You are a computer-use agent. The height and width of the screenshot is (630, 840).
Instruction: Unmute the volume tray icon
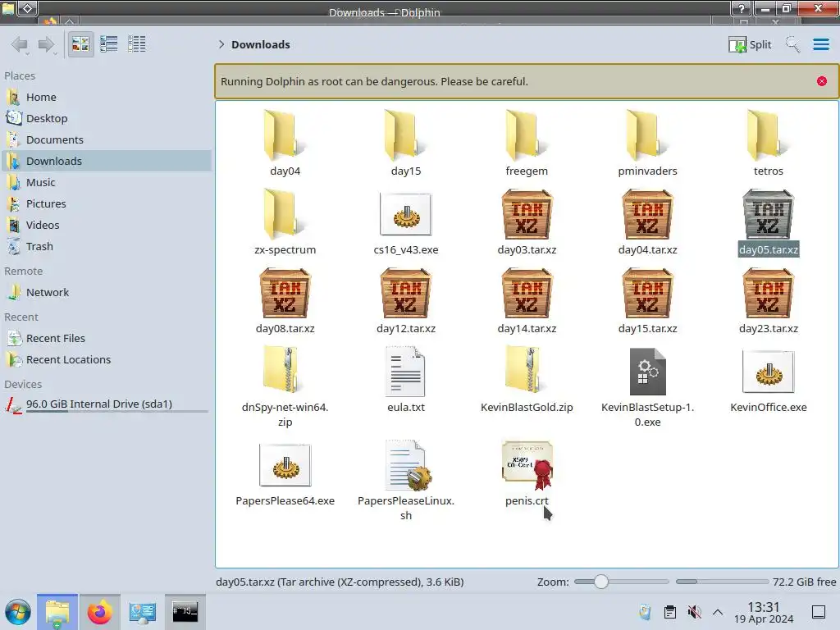tap(694, 612)
